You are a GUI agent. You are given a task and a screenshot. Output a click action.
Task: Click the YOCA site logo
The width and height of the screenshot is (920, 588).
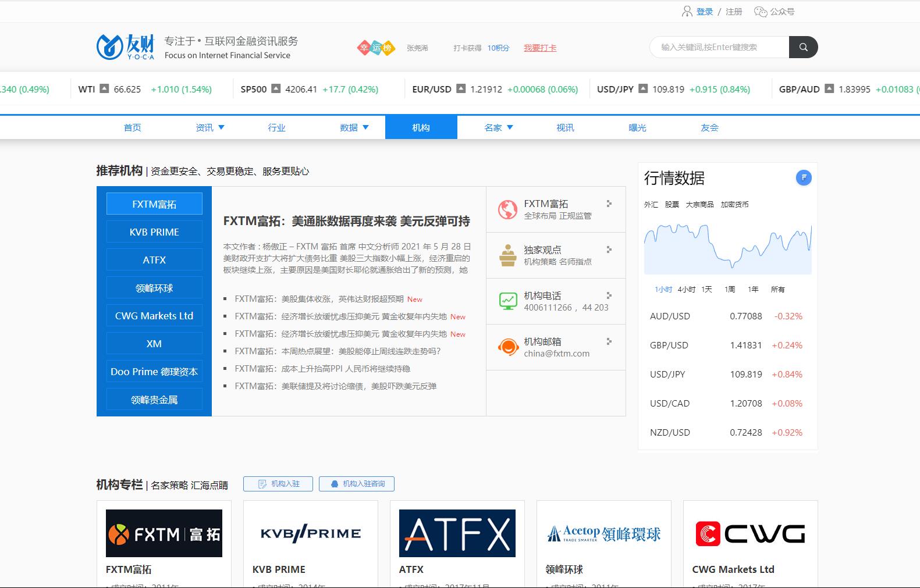(126, 47)
